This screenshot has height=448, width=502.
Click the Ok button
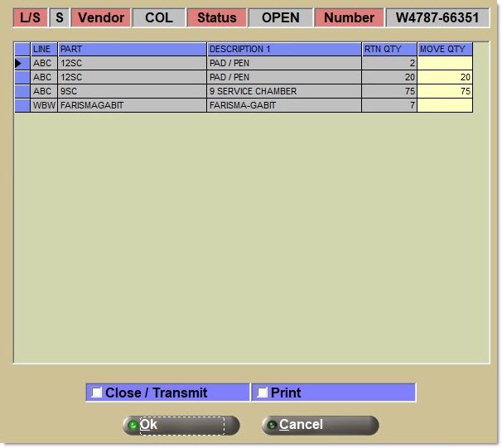181,425
